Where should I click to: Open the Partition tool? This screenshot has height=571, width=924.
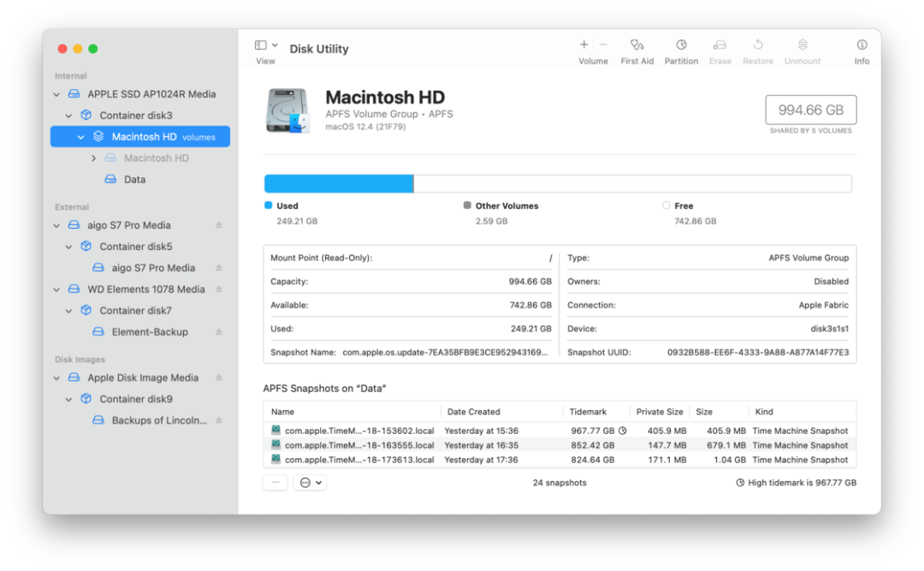681,45
